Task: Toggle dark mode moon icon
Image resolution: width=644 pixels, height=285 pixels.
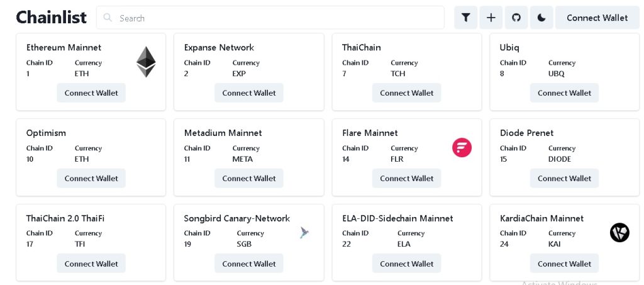Action: click(541, 18)
